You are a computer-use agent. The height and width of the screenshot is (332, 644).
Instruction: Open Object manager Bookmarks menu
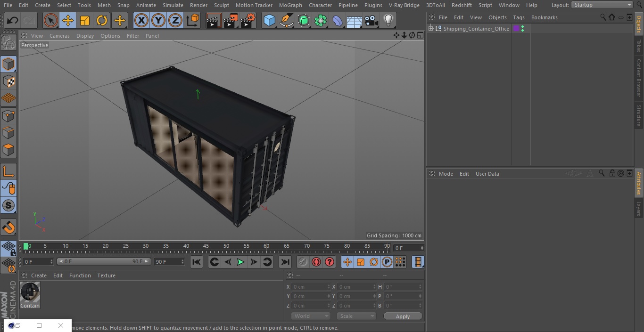tap(544, 17)
